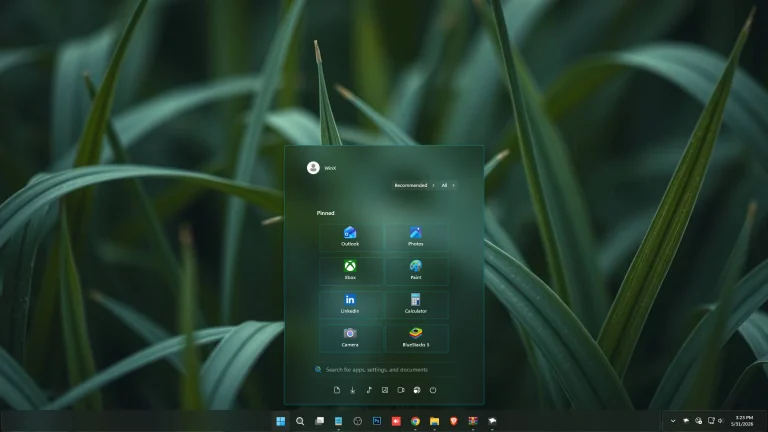Open the red app icon on taskbar
The width and height of the screenshot is (768, 432).
(396, 421)
